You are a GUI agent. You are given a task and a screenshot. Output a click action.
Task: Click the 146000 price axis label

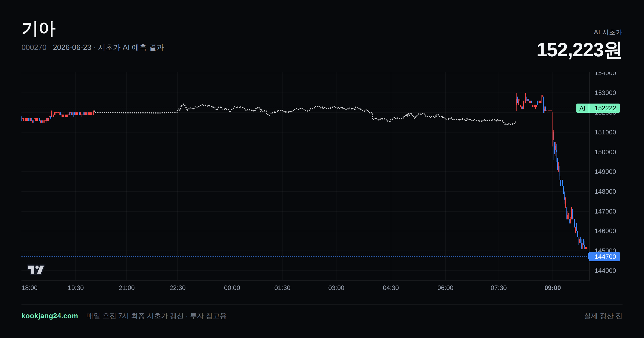605,231
